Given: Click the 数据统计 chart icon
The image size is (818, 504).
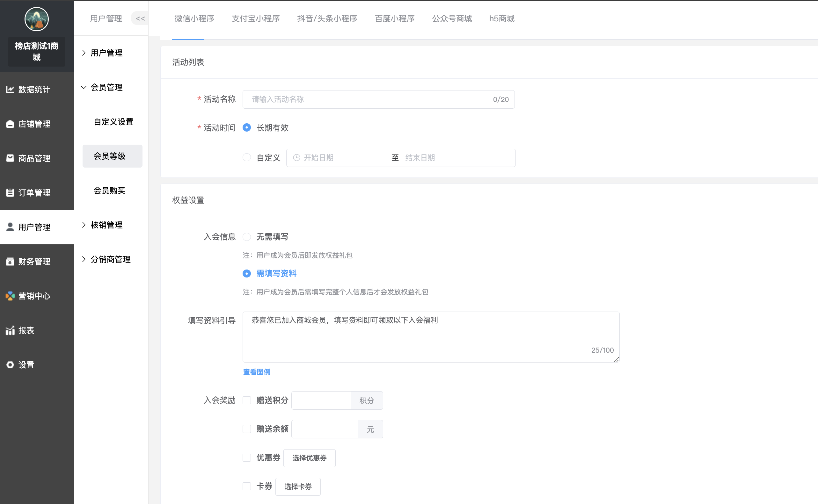Looking at the screenshot, I should (x=10, y=89).
